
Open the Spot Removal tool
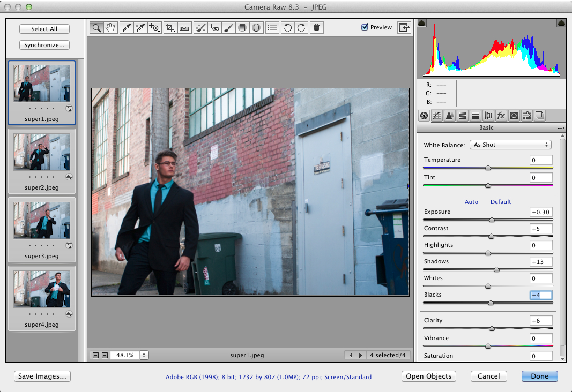(x=200, y=28)
